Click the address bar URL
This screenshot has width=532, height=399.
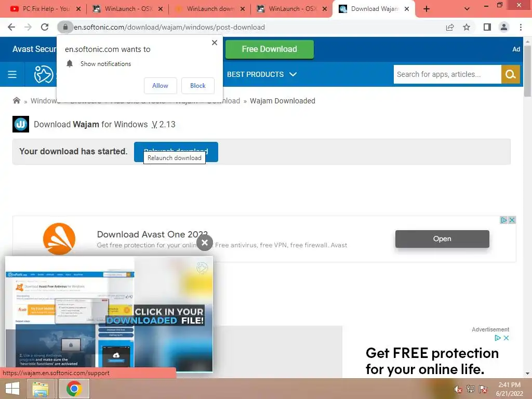tap(169, 27)
